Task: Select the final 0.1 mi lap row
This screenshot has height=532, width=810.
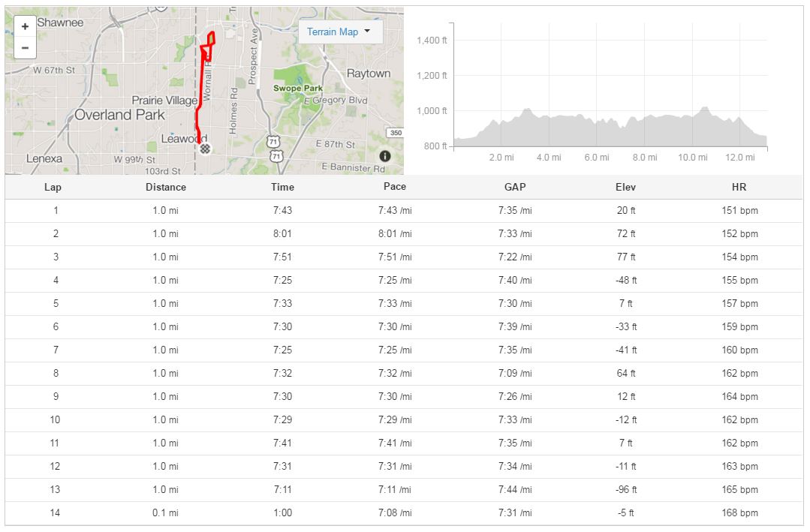Action: click(x=404, y=513)
